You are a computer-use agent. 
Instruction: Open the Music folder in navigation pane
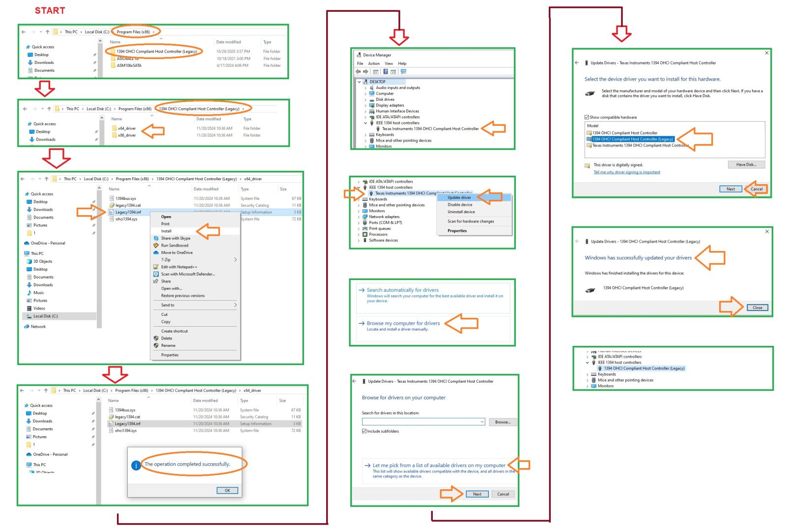tap(38, 293)
